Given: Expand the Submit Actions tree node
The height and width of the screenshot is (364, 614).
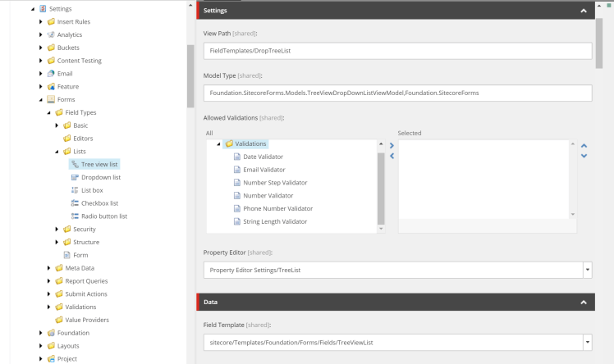Looking at the screenshot, I should click(49, 293).
